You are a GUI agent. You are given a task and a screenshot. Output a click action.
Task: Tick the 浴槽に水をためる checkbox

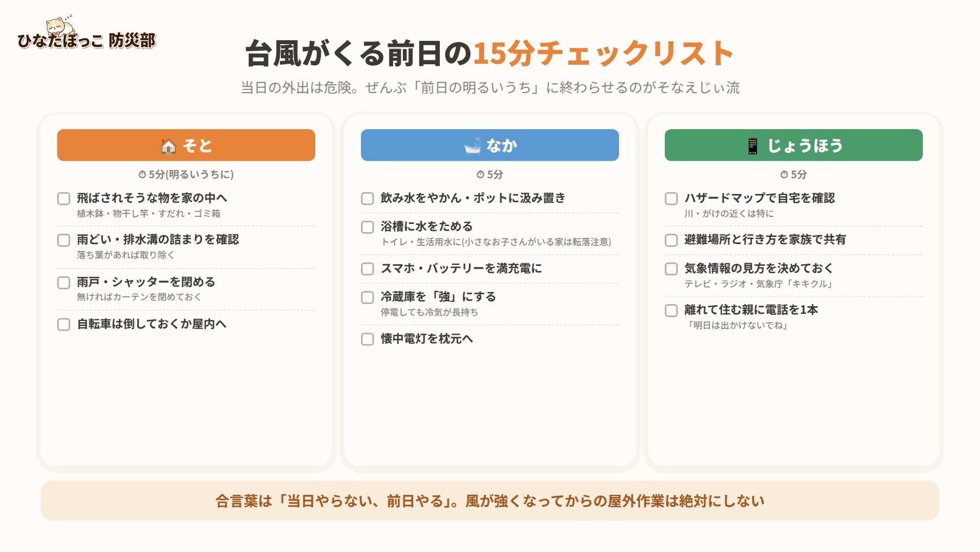[x=367, y=227]
